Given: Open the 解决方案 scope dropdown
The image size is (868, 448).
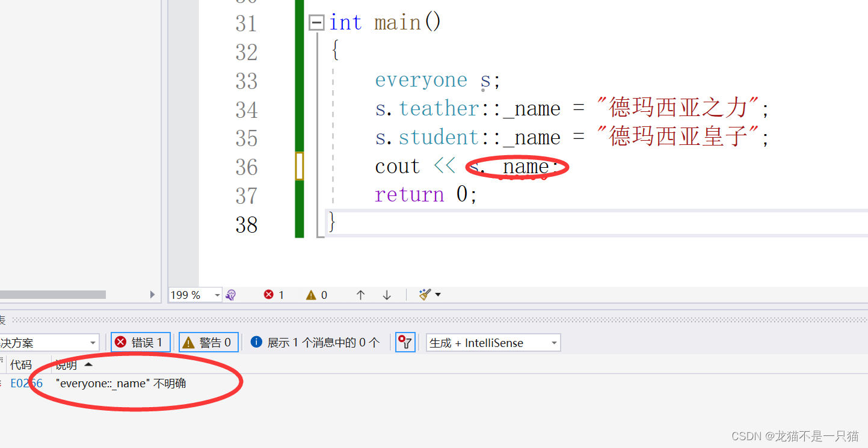Looking at the screenshot, I should (x=49, y=343).
